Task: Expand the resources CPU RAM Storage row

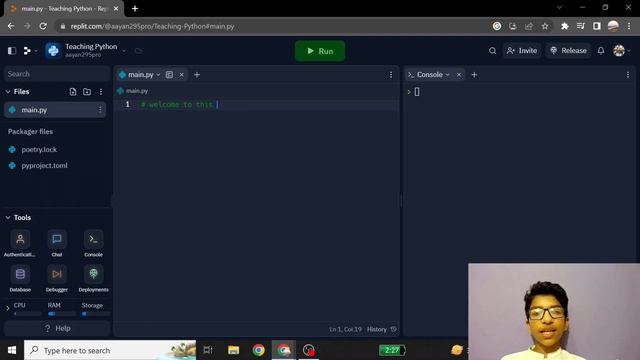Action: 8,309
